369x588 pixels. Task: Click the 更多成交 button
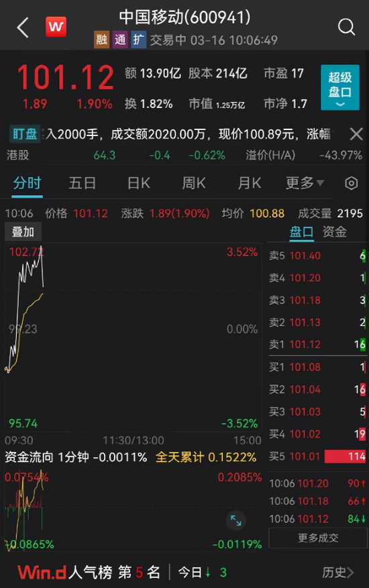318,538
